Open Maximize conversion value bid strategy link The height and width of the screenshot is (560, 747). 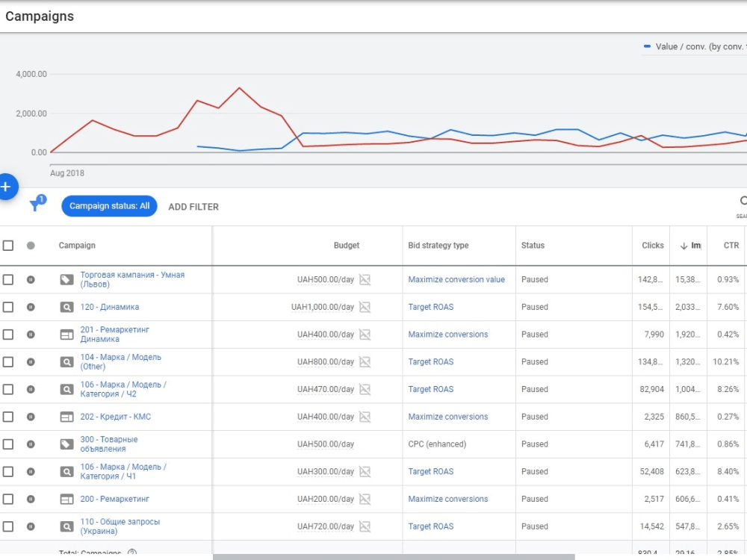pyautogui.click(x=456, y=279)
